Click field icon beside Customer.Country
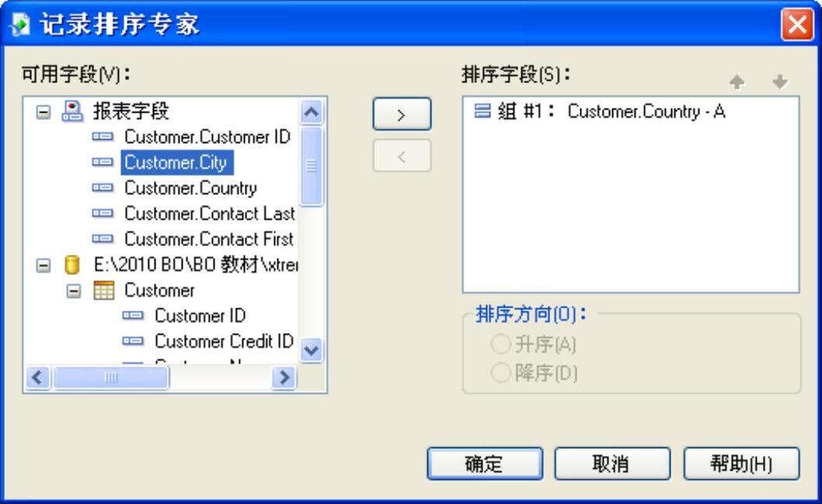 [x=103, y=188]
